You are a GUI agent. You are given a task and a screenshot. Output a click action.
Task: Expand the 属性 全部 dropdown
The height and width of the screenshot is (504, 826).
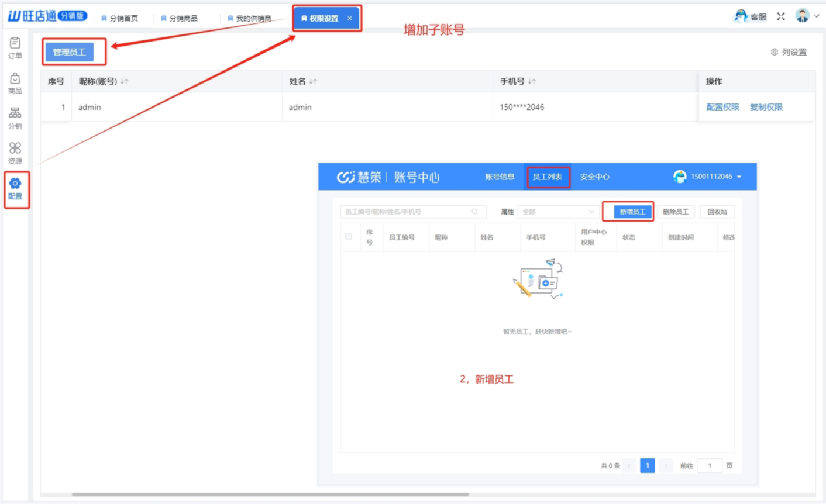coord(557,212)
